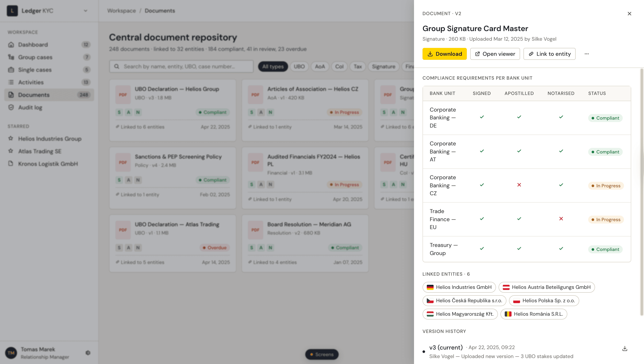Switch to the All types filter tab
The width and height of the screenshot is (644, 364).
273,66
